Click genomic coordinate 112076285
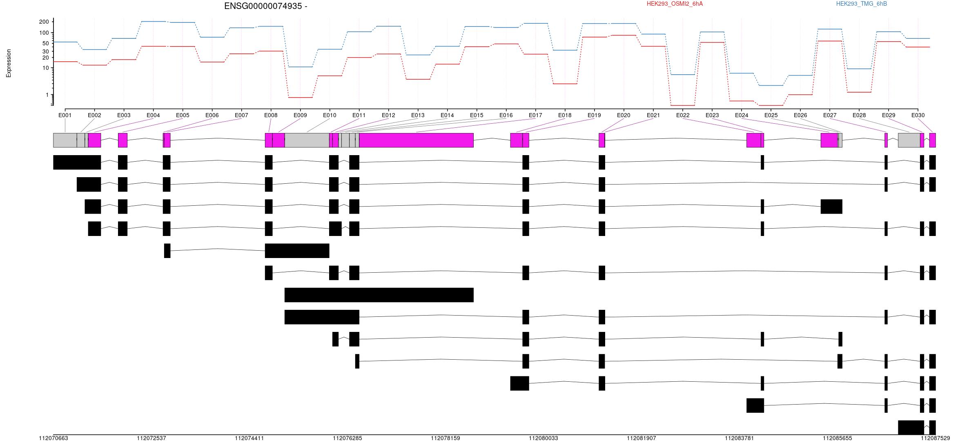The height and width of the screenshot is (445, 980). coord(347,438)
